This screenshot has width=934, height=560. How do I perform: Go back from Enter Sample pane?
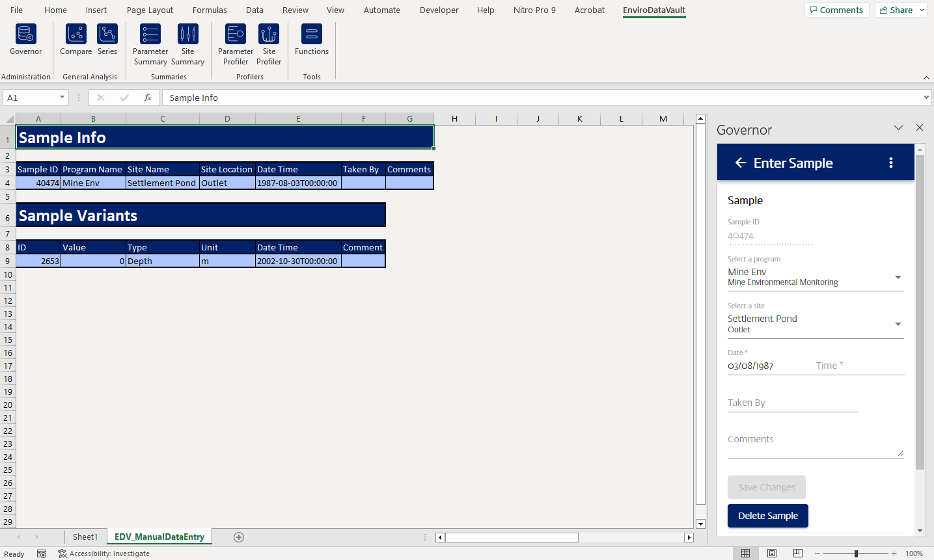point(741,163)
